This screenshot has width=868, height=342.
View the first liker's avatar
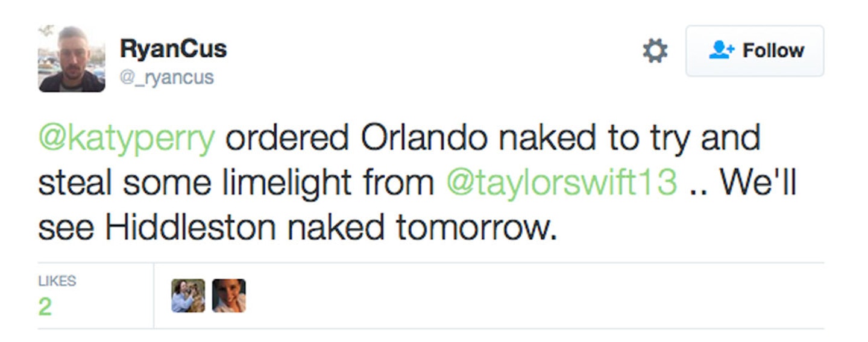(188, 296)
